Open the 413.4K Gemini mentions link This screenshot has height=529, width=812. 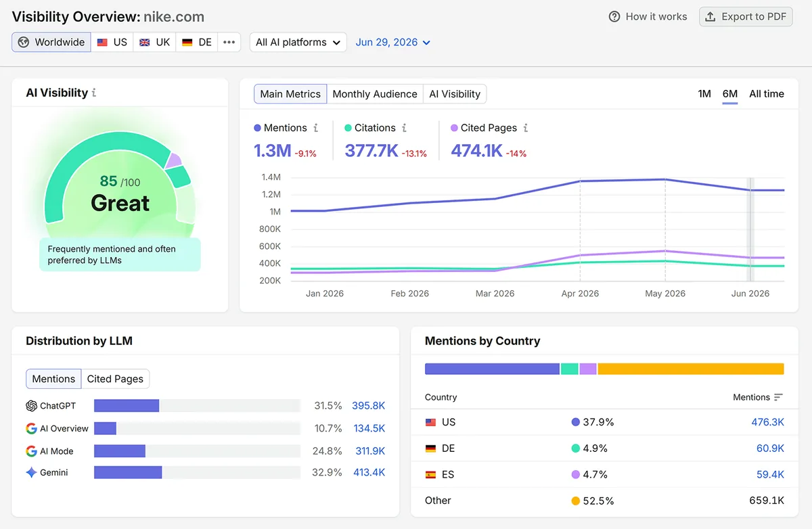coord(369,473)
